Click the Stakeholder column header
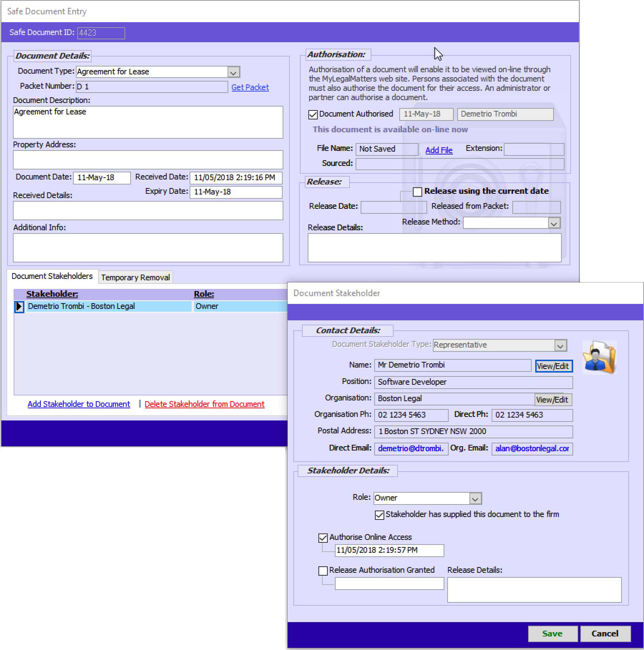The image size is (644, 650). point(52,294)
